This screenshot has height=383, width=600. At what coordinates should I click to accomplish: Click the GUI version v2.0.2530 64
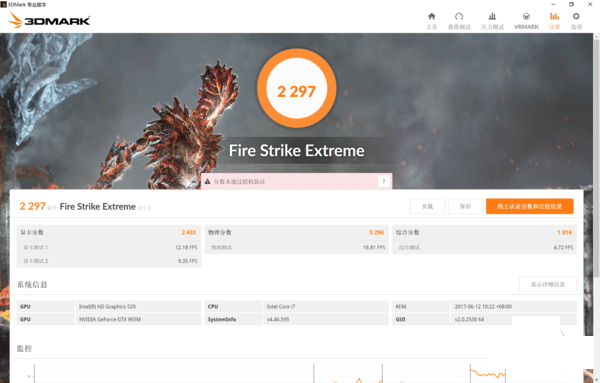[x=469, y=319]
